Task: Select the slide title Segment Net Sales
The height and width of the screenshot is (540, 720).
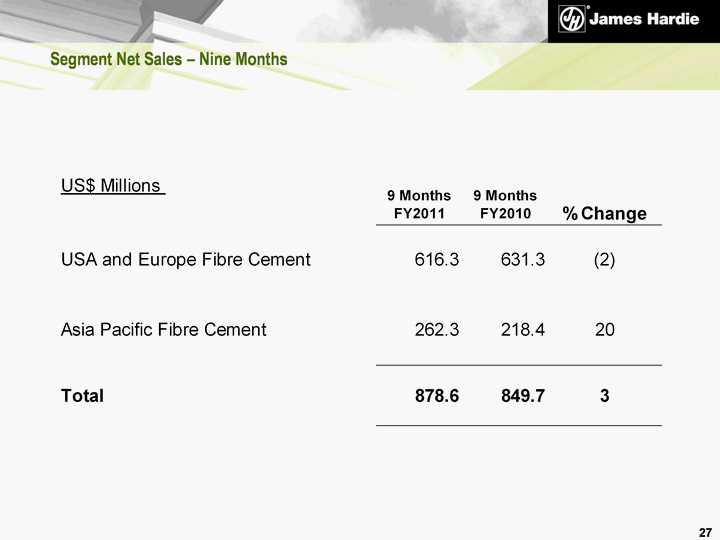Action: [169, 60]
